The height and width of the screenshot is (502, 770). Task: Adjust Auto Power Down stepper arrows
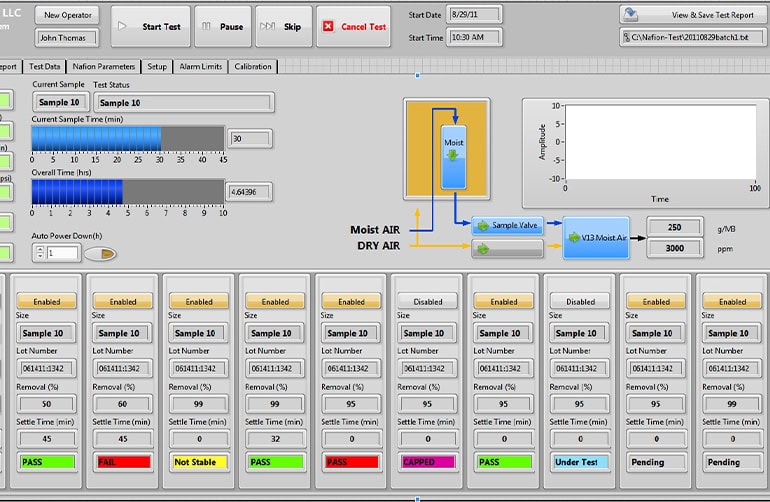click(40, 254)
